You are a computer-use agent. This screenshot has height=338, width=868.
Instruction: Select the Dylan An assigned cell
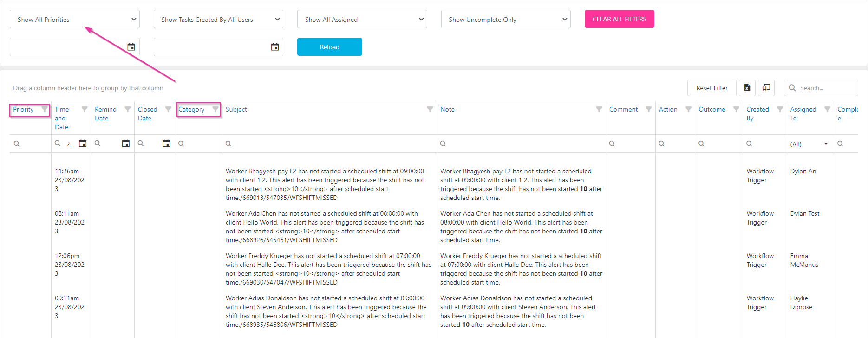[x=803, y=171]
